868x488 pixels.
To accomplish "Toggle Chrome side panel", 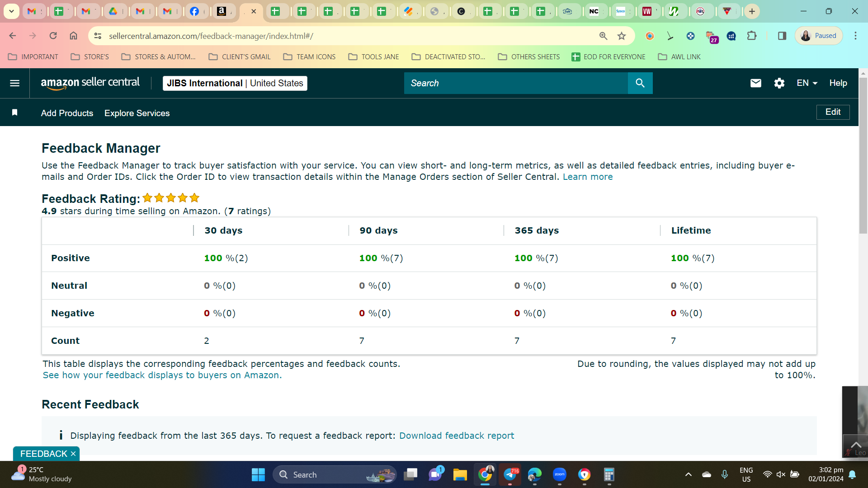I will [782, 36].
